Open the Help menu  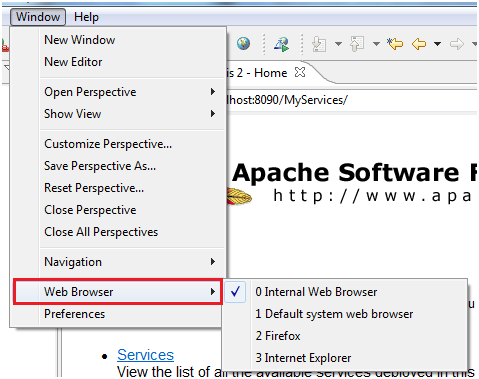pyautogui.click(x=86, y=17)
